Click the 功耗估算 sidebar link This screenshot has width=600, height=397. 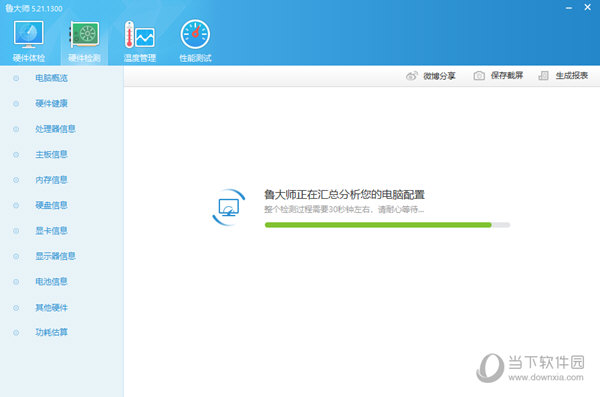coord(51,332)
